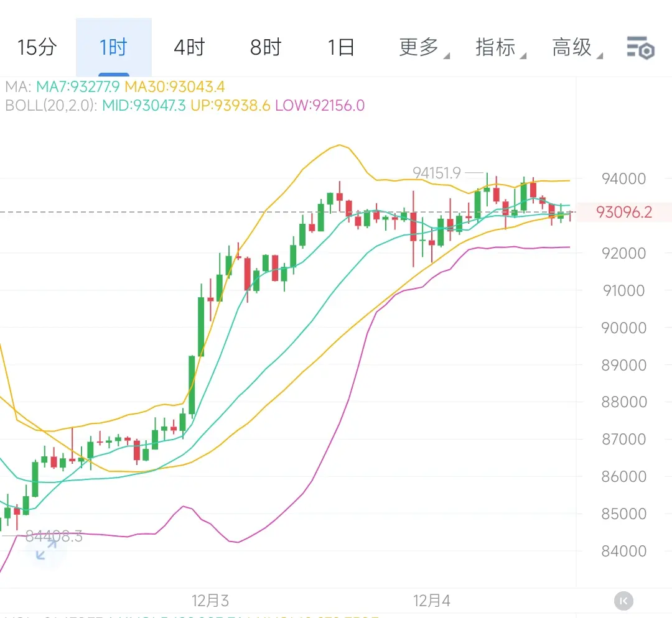Viewport: 672px width, 618px height.
Task: Select the 8时 timeframe tab
Action: 266,47
